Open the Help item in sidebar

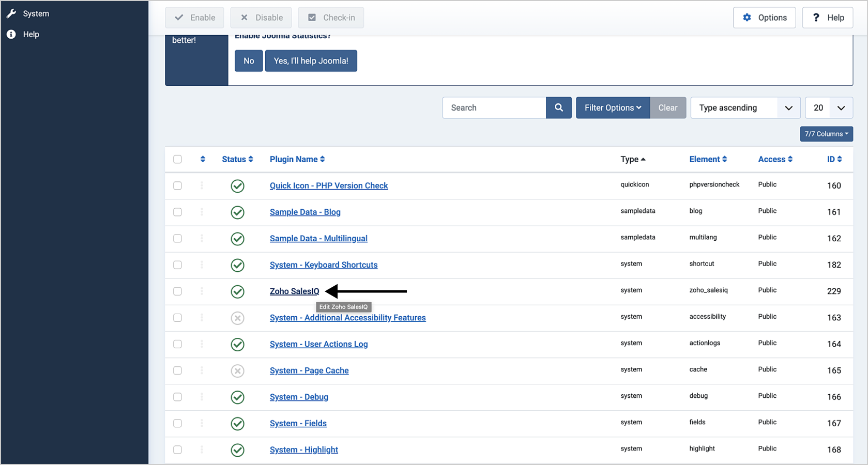pos(31,34)
